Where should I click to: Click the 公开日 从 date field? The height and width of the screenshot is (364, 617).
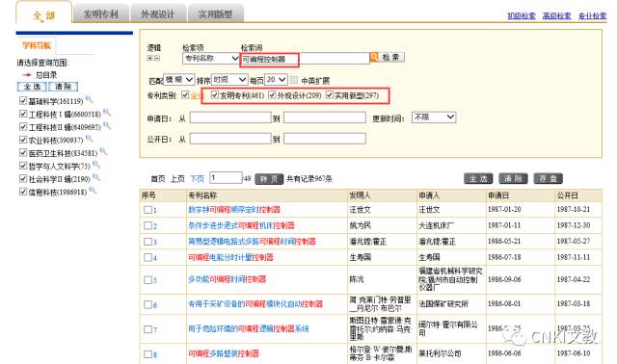(x=230, y=139)
